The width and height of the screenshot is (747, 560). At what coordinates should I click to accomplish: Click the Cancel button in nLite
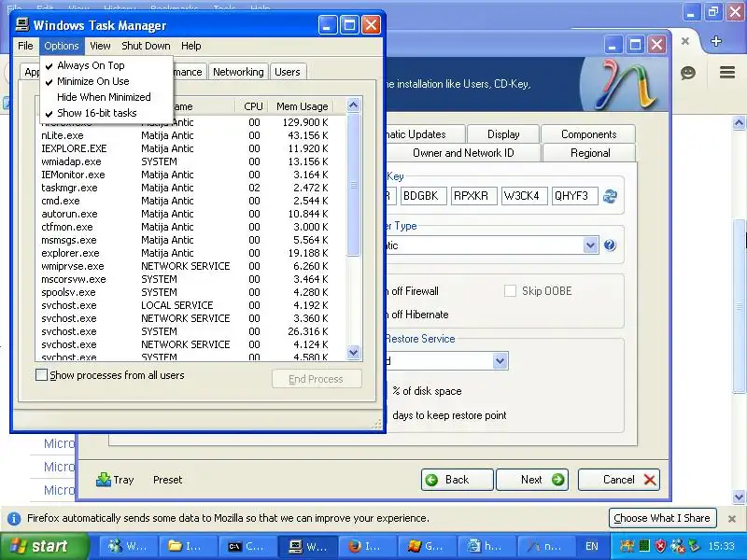tap(619, 480)
